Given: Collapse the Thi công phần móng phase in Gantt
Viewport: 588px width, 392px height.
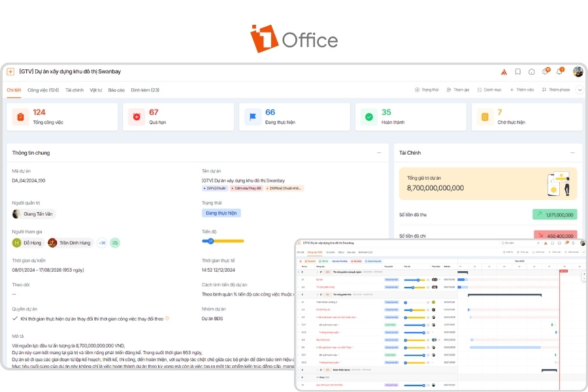Looking at the screenshot, I should pyautogui.click(x=318, y=272).
